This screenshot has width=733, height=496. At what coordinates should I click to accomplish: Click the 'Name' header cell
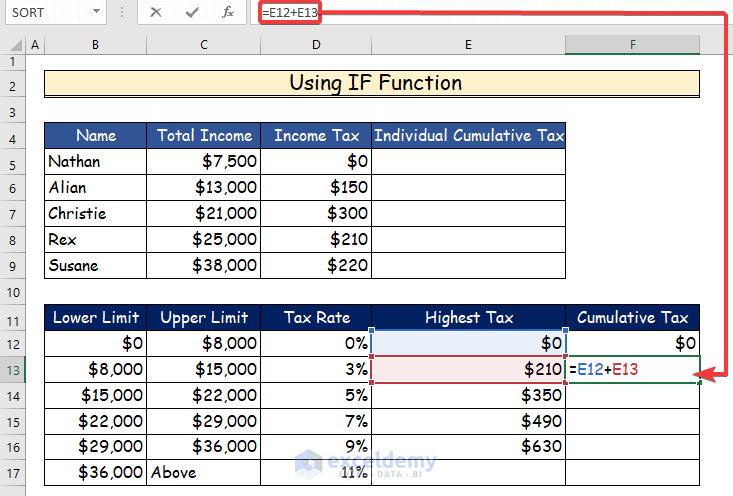(x=95, y=136)
